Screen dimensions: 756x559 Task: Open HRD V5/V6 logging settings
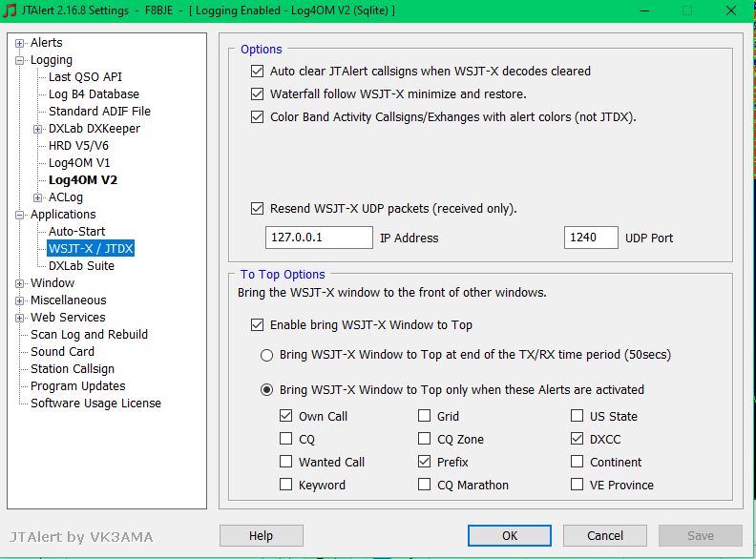point(78,146)
